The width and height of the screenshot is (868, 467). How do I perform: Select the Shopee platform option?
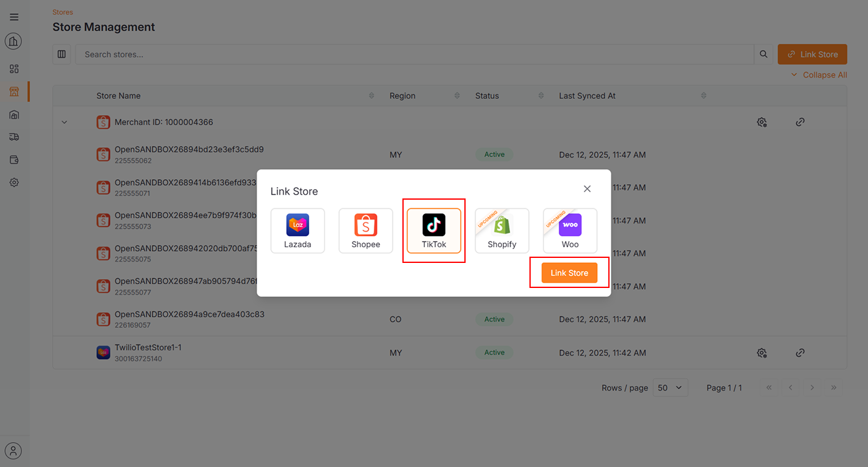365,231
